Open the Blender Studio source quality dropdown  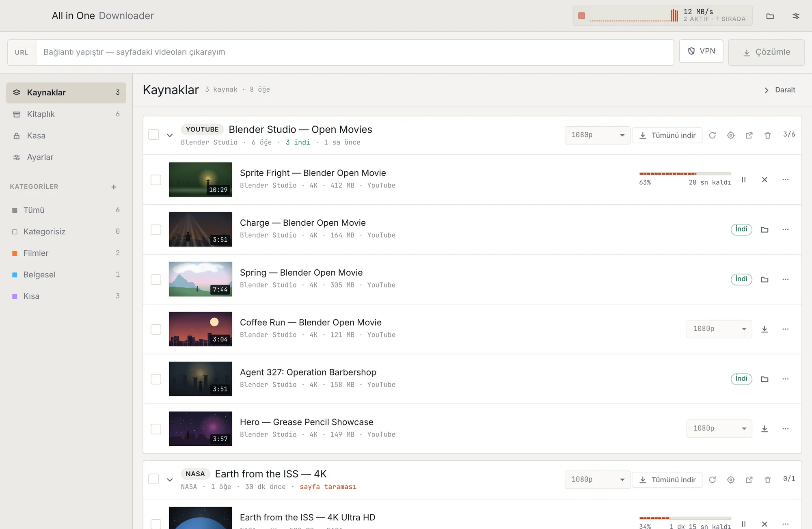(597, 135)
